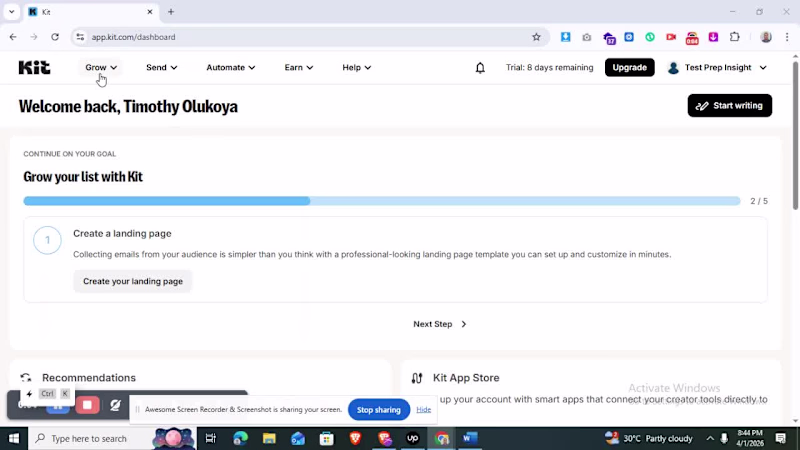Stop the recording with the red square button
Screen dimensions: 800x450
(x=87, y=405)
